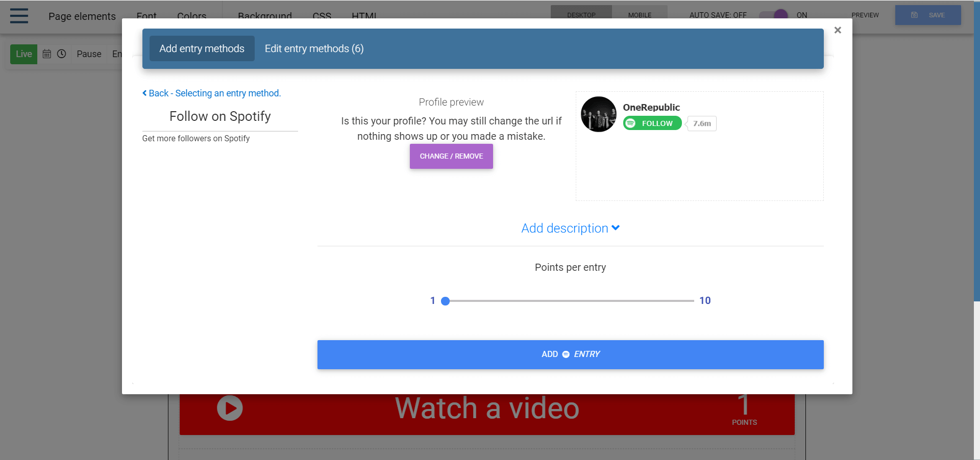Click the Spotify logo on Follow button
980x460 pixels.
click(x=631, y=123)
